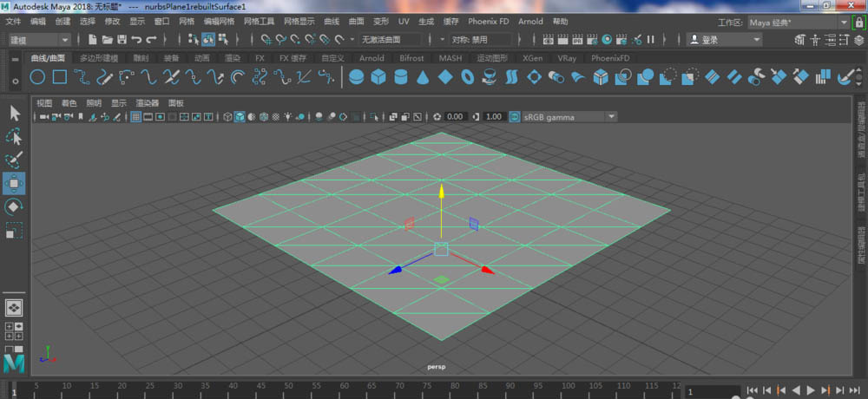Toggle smooth shade all in viewport
This screenshot has height=399, width=868.
[x=240, y=116]
